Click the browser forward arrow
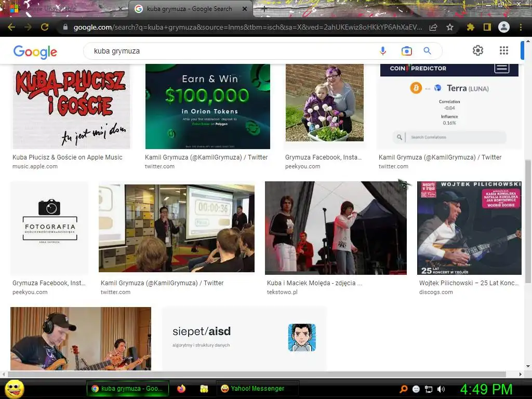 28,27
